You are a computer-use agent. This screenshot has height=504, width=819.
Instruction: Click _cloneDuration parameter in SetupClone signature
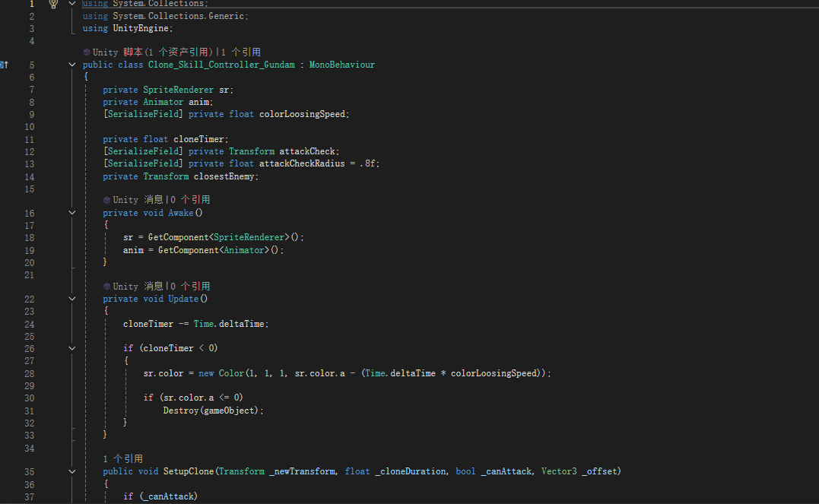pos(411,471)
